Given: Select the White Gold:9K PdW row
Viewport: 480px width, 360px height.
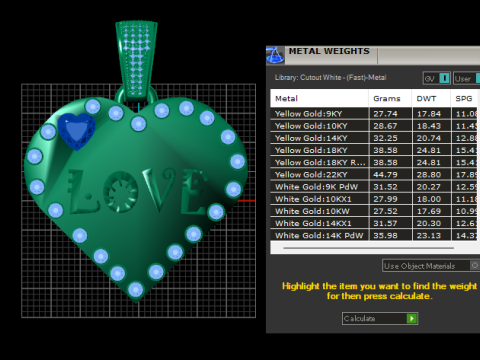Looking at the screenshot, I should [x=374, y=187].
